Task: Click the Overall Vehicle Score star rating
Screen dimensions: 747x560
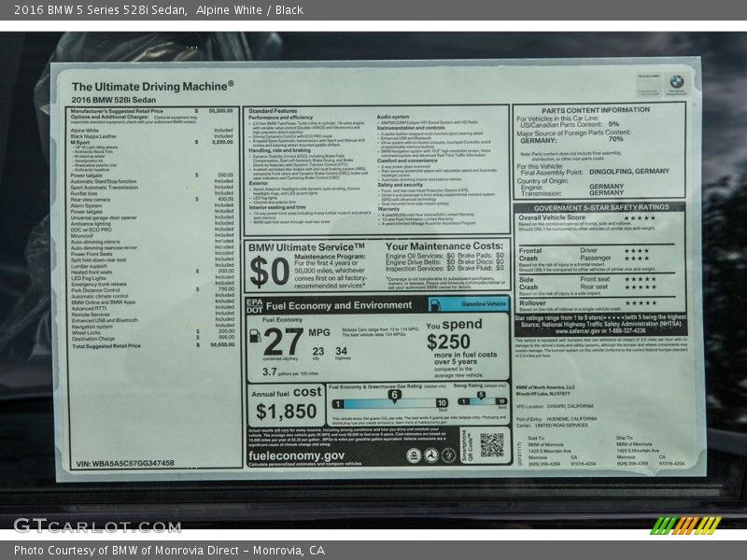Action: pos(640,218)
